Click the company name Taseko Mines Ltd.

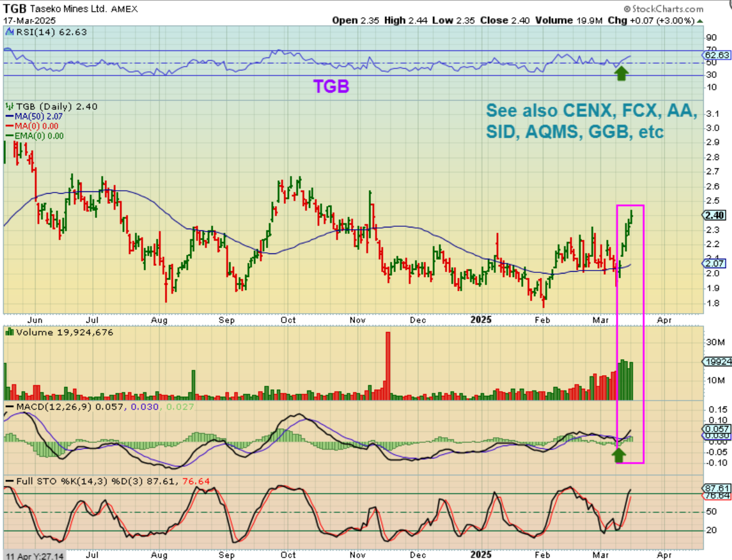[67, 9]
